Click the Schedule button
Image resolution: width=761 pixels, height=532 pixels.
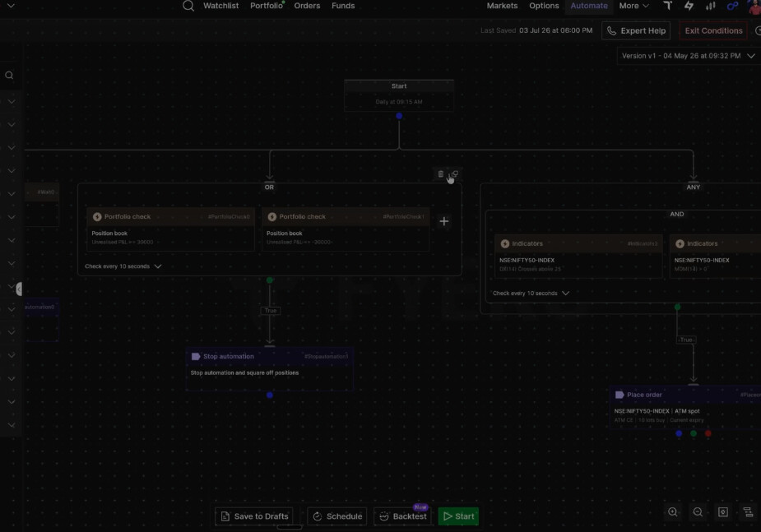pos(336,516)
